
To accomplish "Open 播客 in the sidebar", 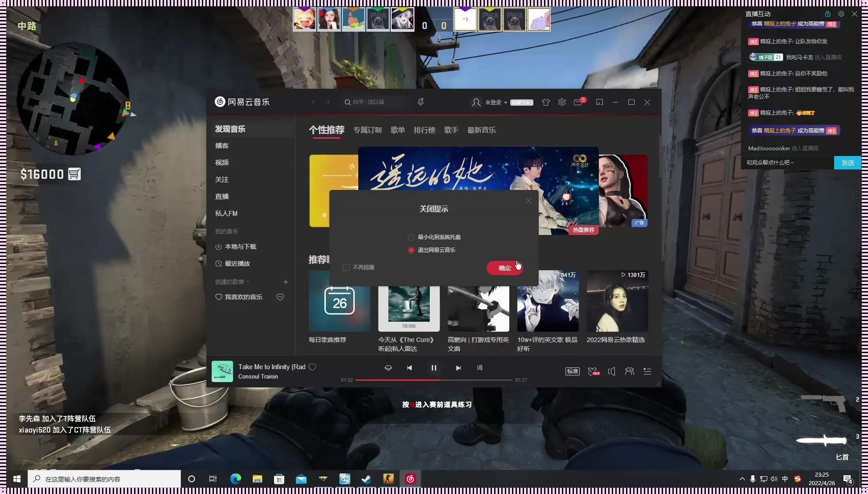I will point(222,146).
